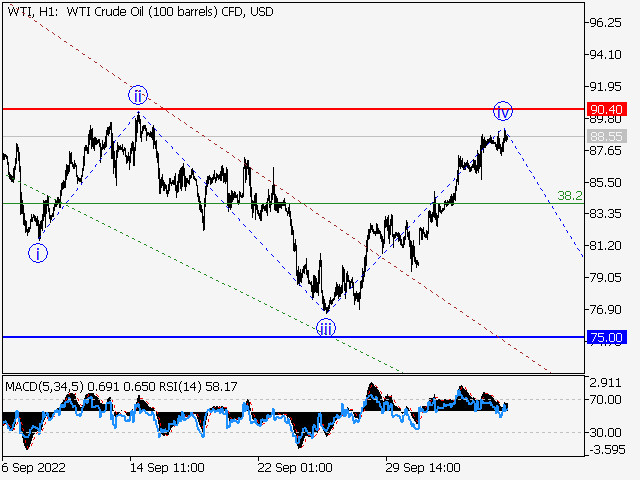Click the 30.00 RSI level label
This screenshot has width=640, height=480.
point(606,432)
